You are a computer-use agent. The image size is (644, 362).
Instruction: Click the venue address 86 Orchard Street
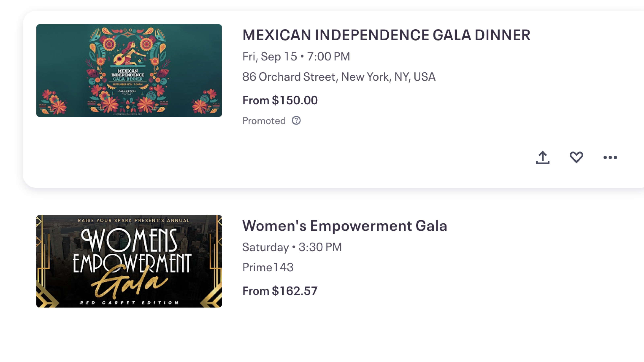point(339,77)
